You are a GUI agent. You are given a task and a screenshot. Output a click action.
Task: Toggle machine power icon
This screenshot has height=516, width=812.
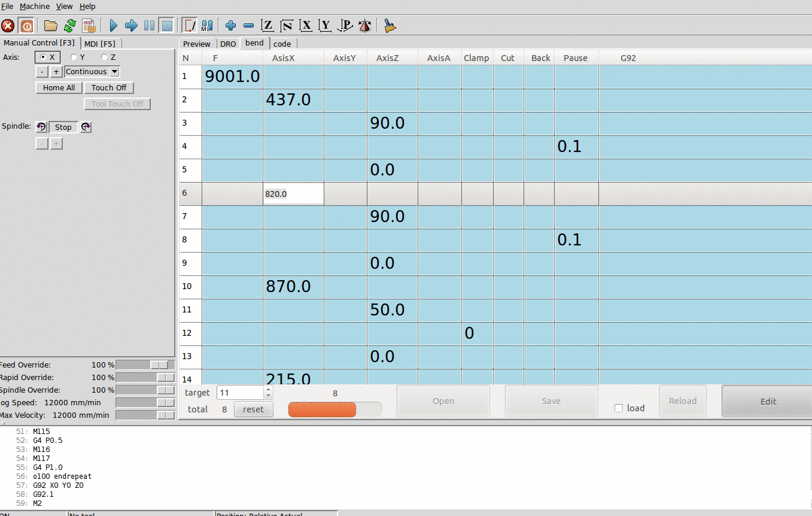pyautogui.click(x=26, y=26)
